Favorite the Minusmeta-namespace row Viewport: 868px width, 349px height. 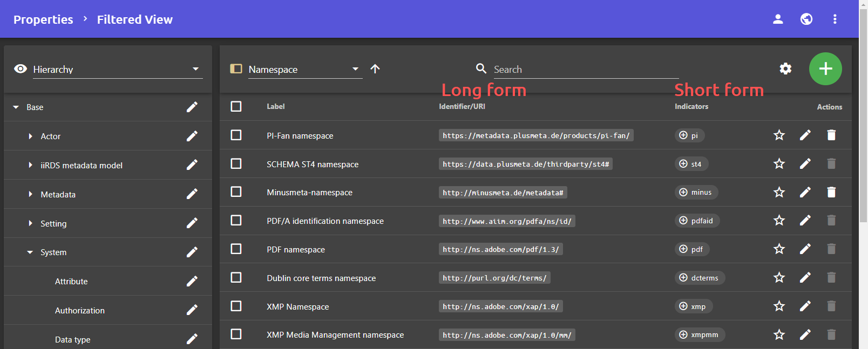779,192
